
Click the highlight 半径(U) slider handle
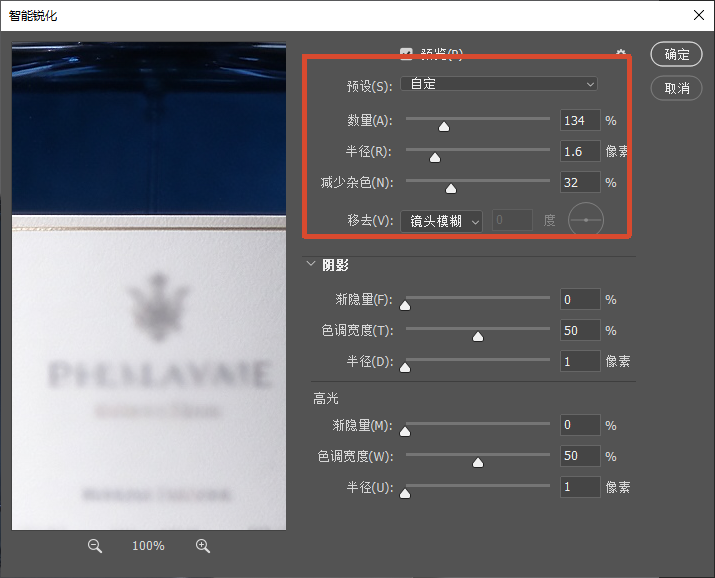point(405,494)
